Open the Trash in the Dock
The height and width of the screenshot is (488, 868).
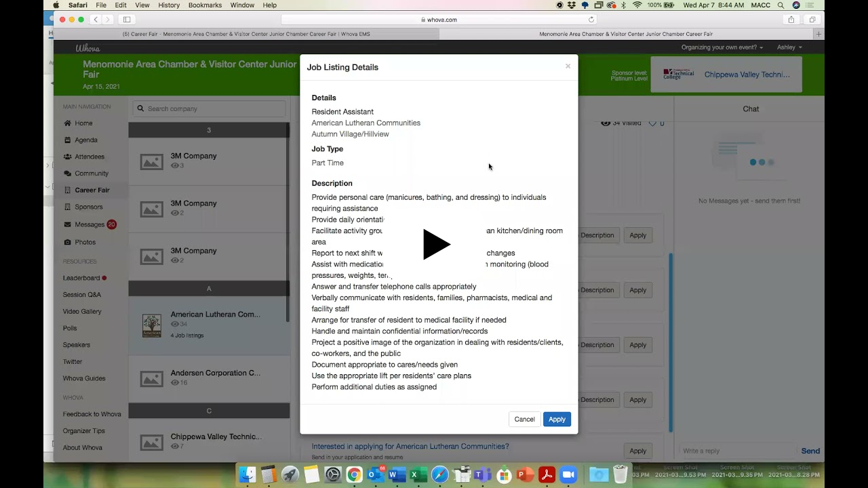[x=620, y=474]
